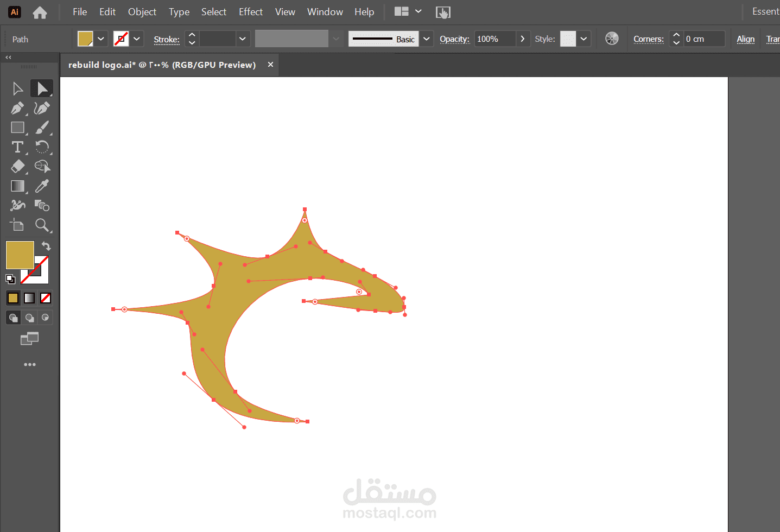
Task: Click the control bar stroke swatch
Action: coord(121,39)
